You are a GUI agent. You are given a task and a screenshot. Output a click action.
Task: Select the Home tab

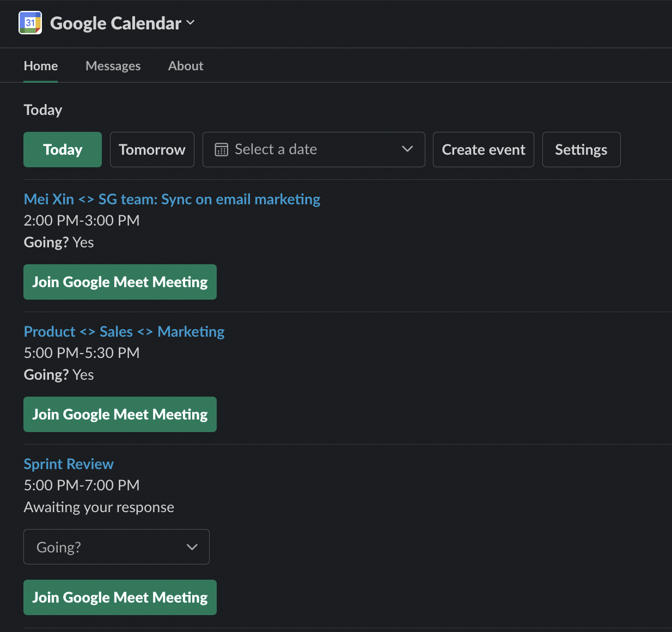coord(40,65)
